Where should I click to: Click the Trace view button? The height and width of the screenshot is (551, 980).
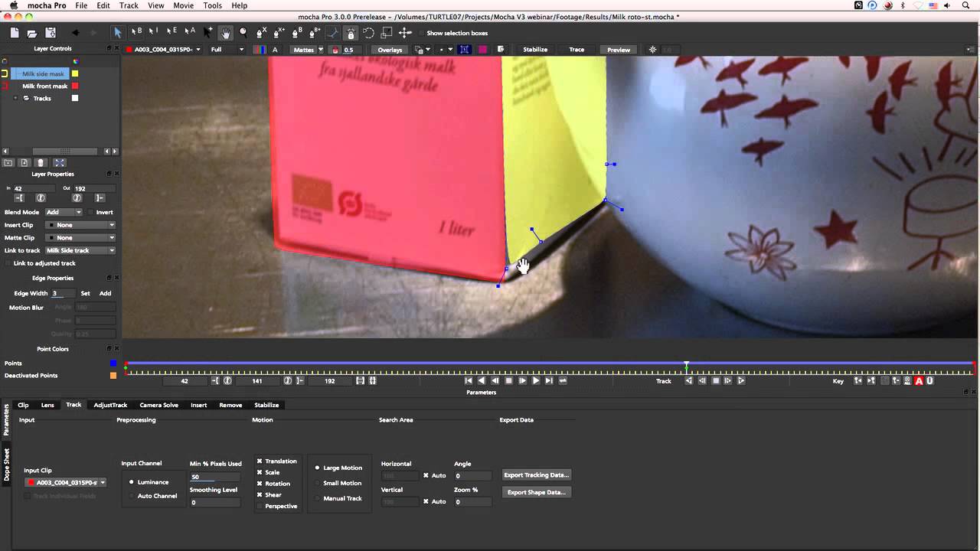pos(577,50)
